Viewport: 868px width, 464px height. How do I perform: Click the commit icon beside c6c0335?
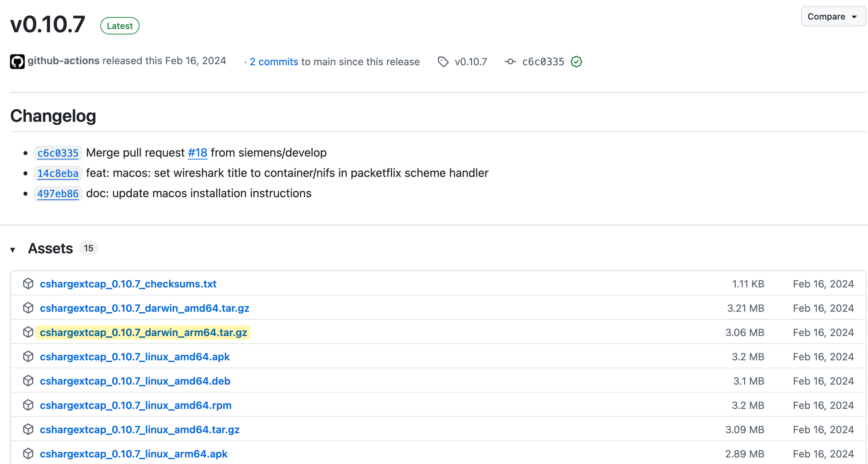tap(510, 62)
